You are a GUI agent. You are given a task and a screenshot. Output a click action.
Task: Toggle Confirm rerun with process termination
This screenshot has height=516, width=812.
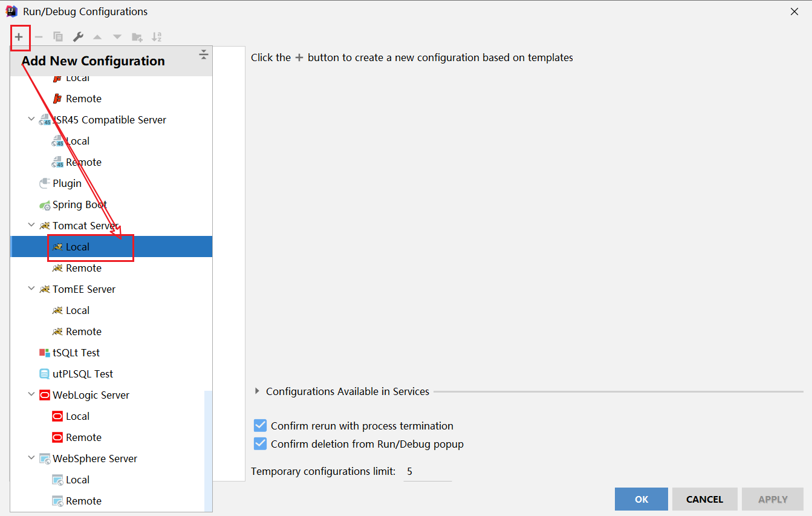pos(261,426)
